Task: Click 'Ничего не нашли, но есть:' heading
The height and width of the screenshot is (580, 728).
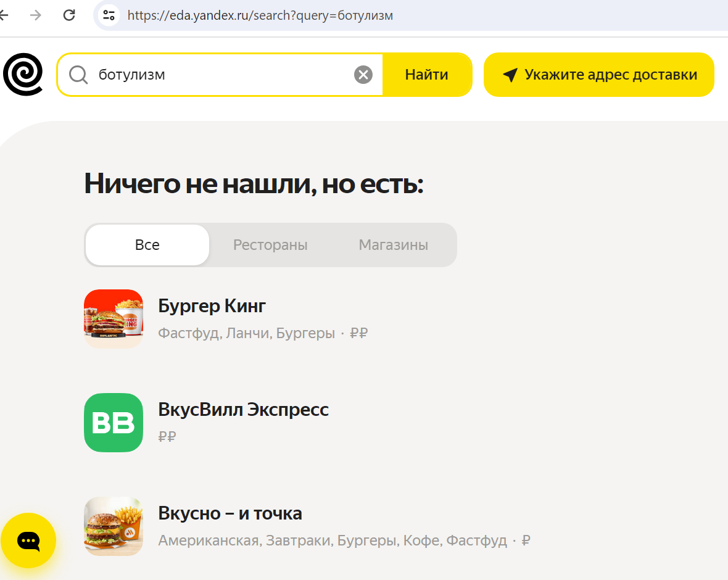Action: [x=254, y=183]
